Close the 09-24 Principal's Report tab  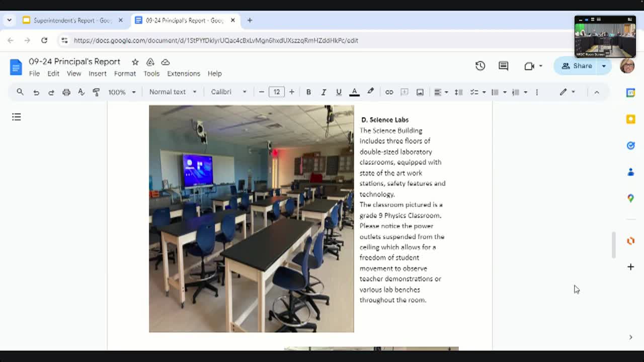pyautogui.click(x=232, y=21)
